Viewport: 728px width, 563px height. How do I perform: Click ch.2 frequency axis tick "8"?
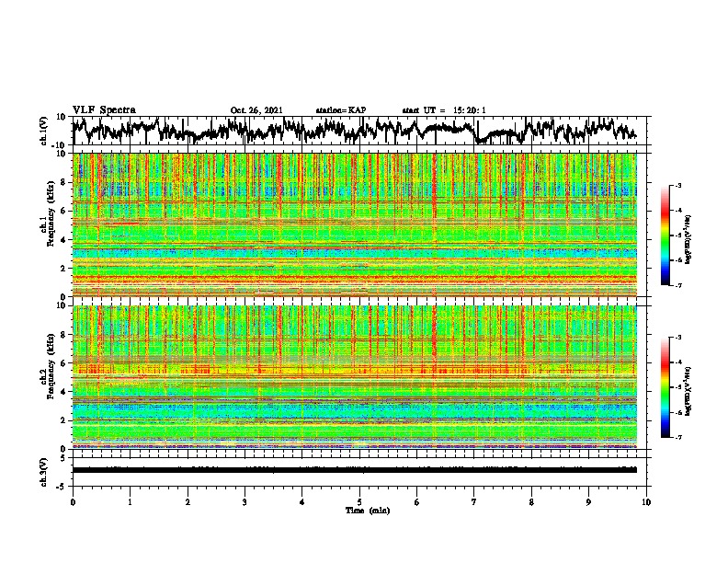(64, 335)
